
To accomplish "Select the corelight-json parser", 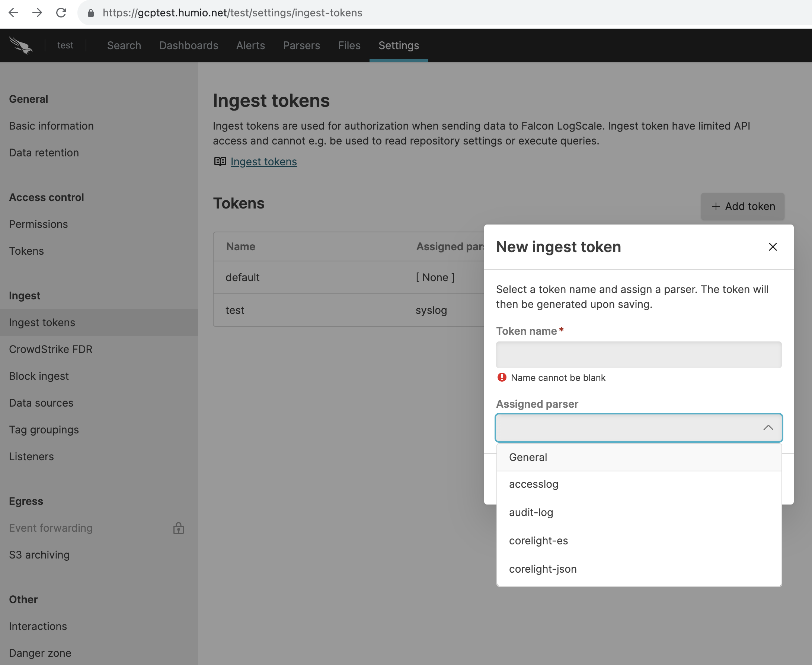I will [543, 569].
